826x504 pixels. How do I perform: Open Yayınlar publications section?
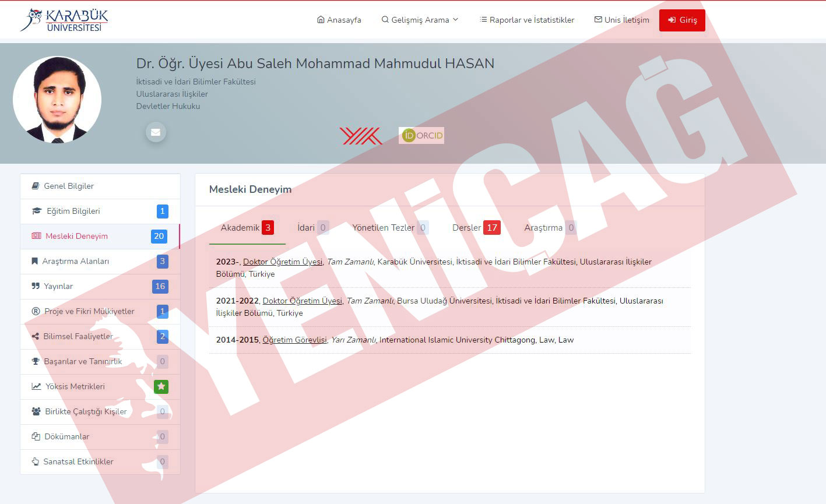click(x=100, y=286)
